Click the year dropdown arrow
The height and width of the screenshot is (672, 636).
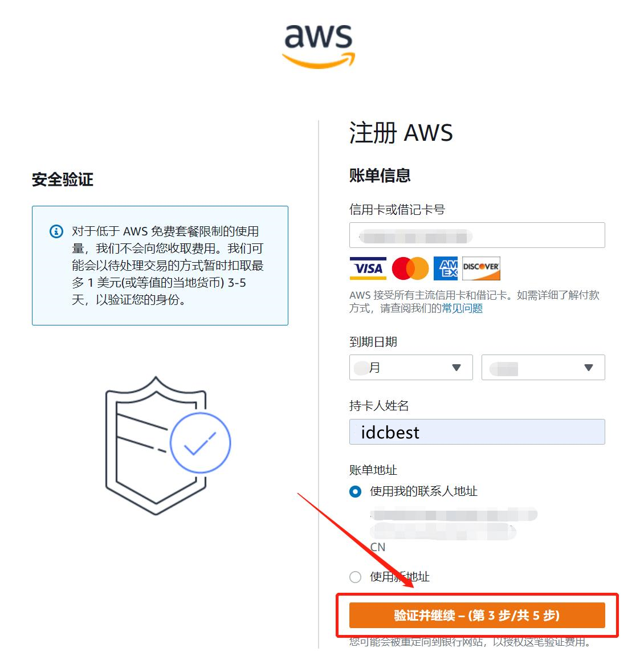[589, 367]
